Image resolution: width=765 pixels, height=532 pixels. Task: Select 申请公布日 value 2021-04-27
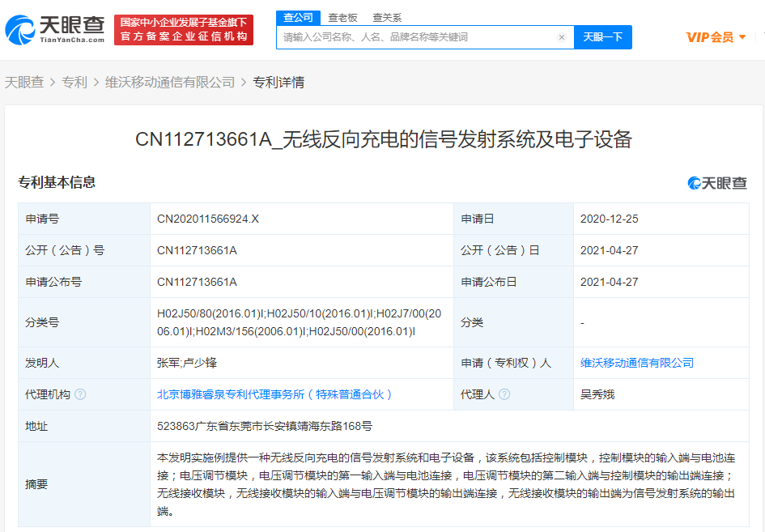click(609, 282)
